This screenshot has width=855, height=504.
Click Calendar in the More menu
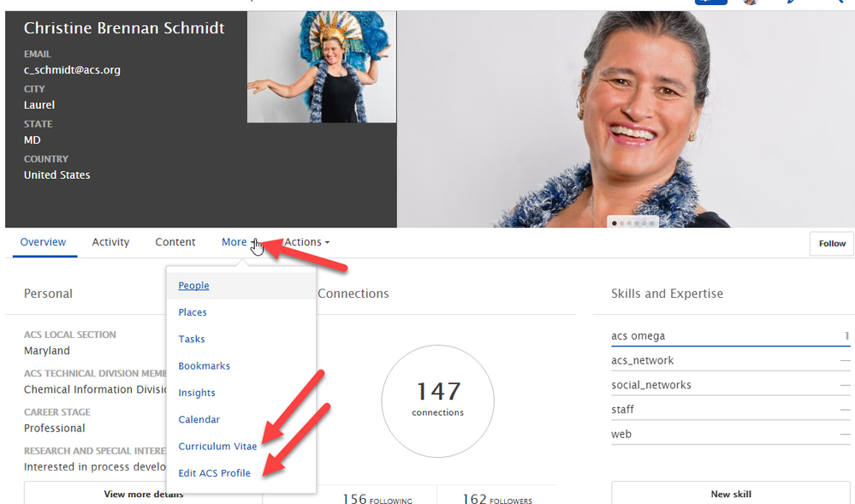pos(199,419)
